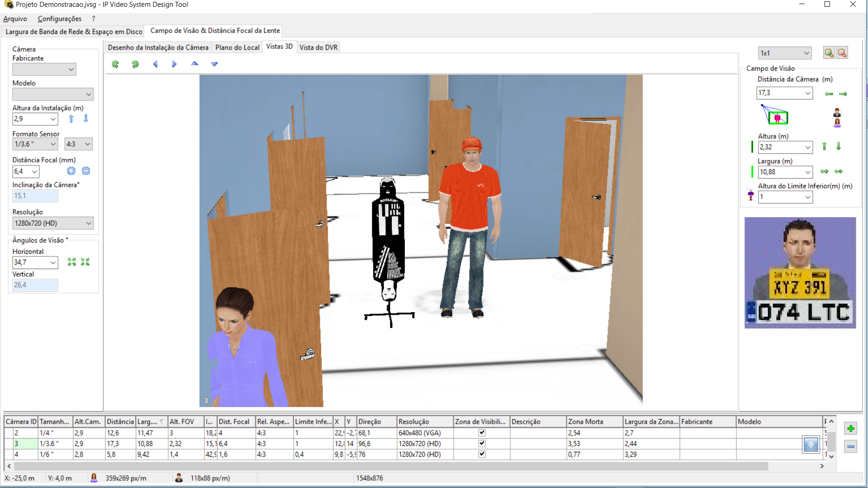Widen horizontal view angle expand icon

pos(71,262)
